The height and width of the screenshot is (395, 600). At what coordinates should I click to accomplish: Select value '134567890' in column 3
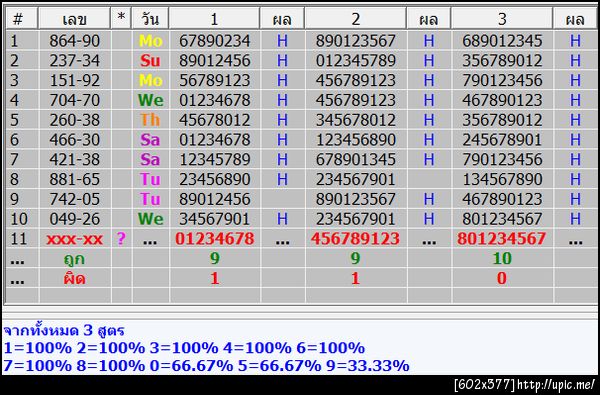tap(502, 180)
